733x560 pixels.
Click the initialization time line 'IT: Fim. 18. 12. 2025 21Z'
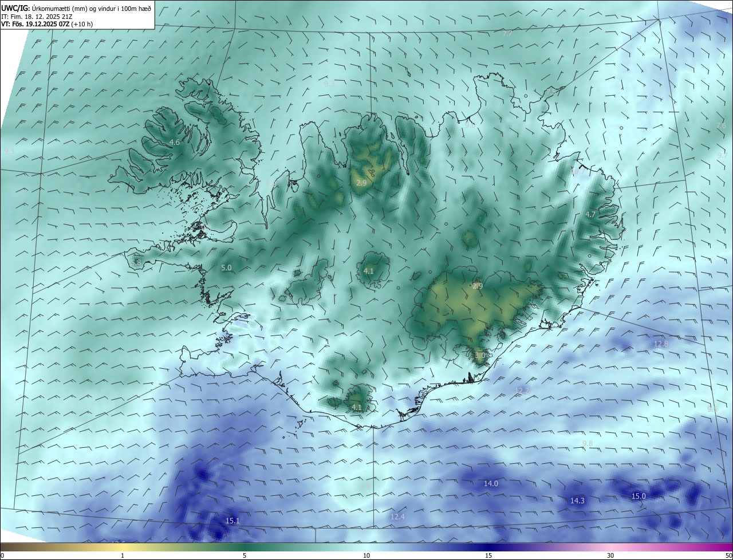coord(36,16)
